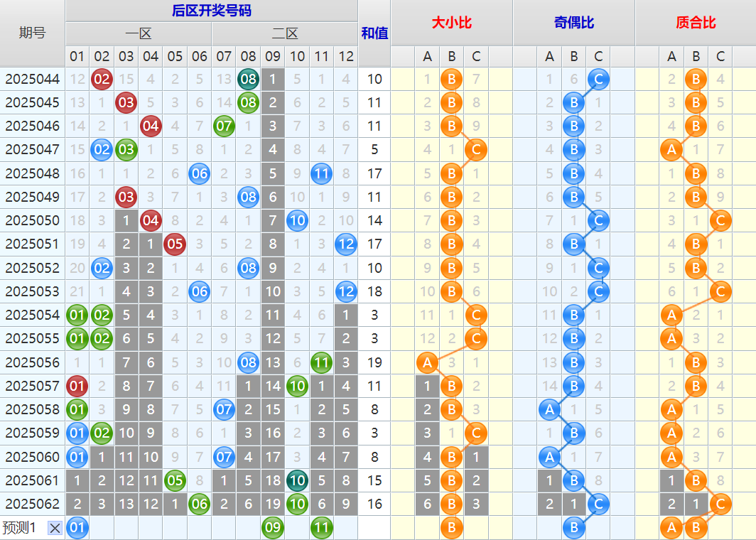Click period number 2025044

pos(32,79)
